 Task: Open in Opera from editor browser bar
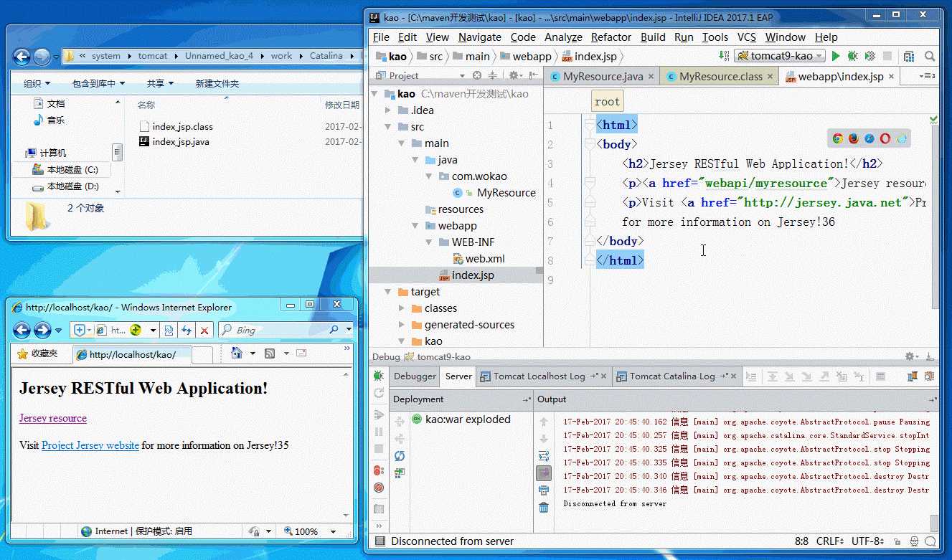tap(885, 139)
